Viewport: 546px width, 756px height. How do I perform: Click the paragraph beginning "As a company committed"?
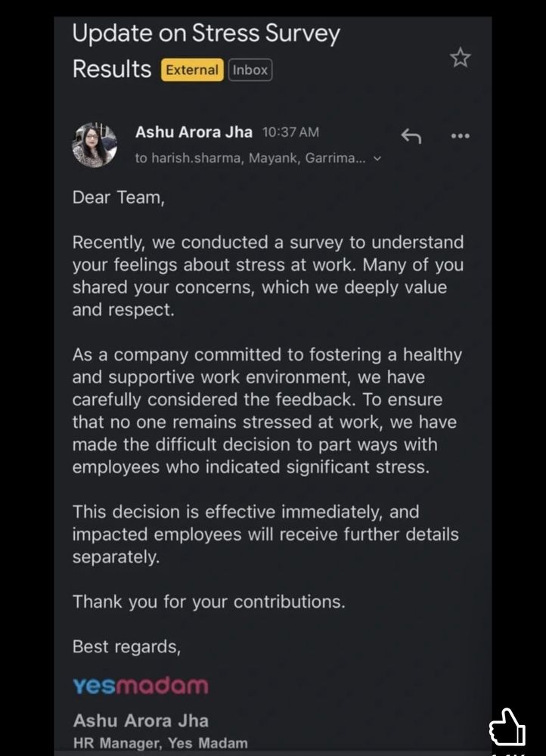click(x=266, y=411)
